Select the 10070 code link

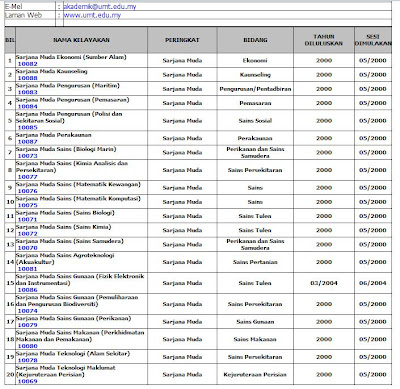click(28, 248)
